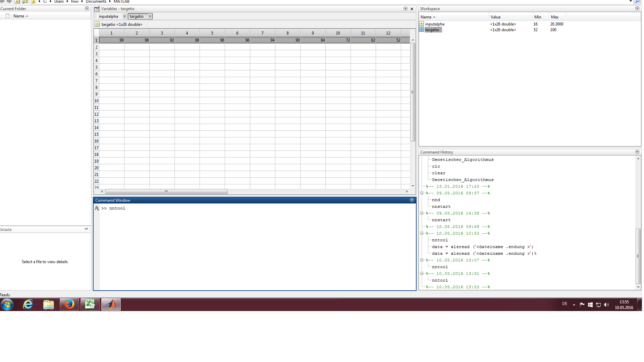Viewport: 644px width, 362px height.
Task: Select inputalpha variable in Workspace
Action: click(434, 24)
